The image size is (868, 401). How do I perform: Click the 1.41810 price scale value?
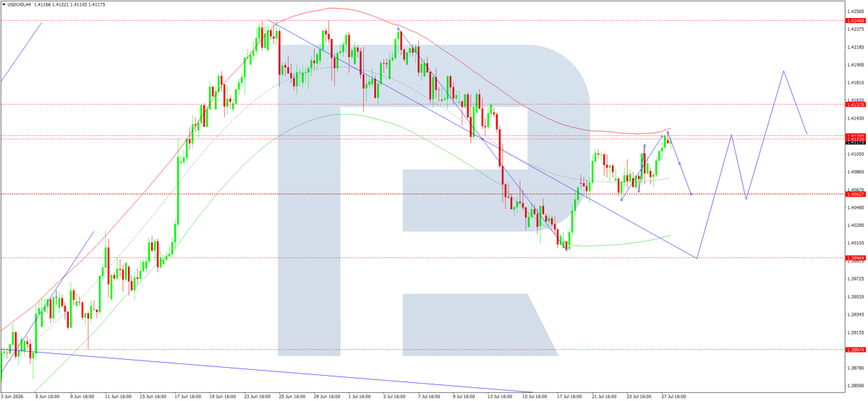tap(856, 82)
